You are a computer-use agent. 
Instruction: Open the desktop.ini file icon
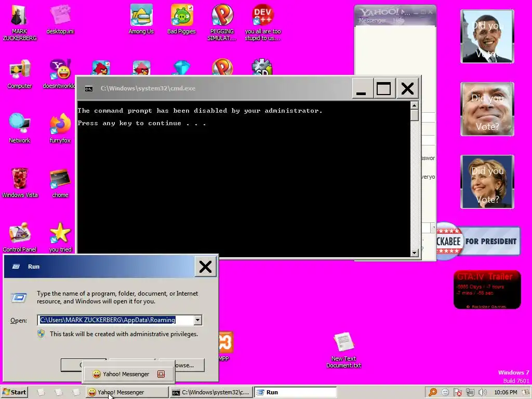point(60,19)
